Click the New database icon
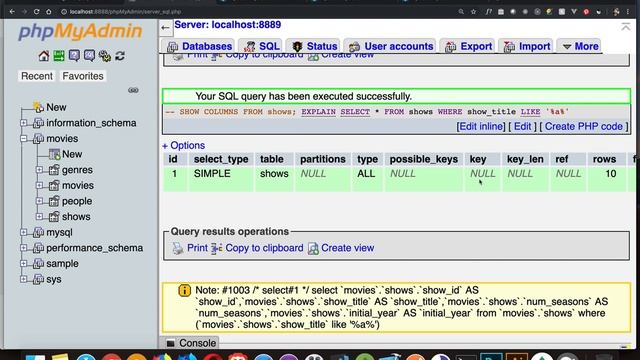This screenshot has height=360, width=640. (x=38, y=107)
